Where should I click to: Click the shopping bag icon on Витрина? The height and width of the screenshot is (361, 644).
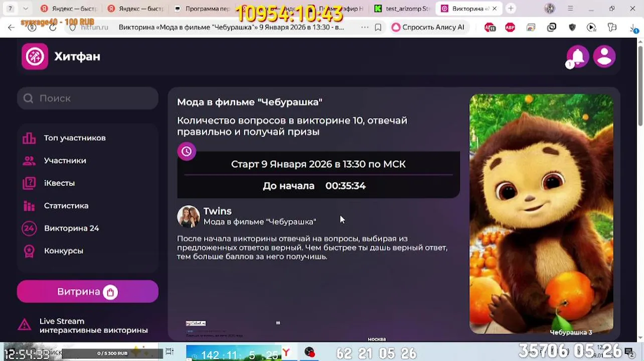[x=110, y=292]
